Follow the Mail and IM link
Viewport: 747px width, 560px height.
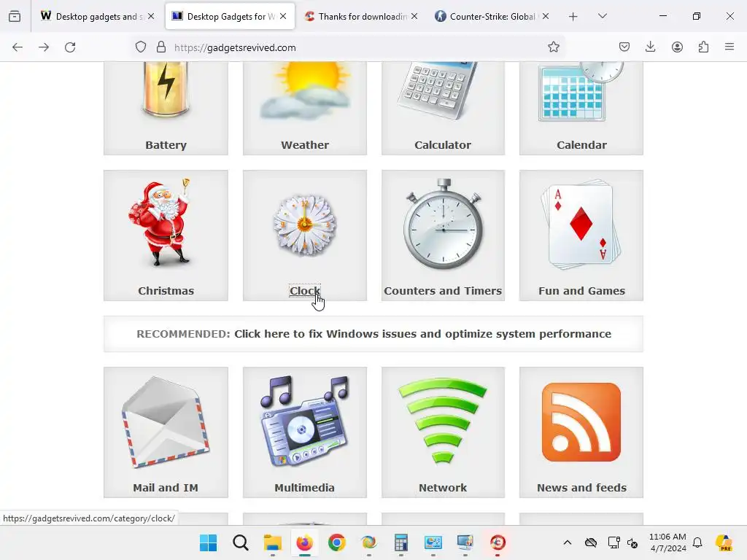(166, 488)
